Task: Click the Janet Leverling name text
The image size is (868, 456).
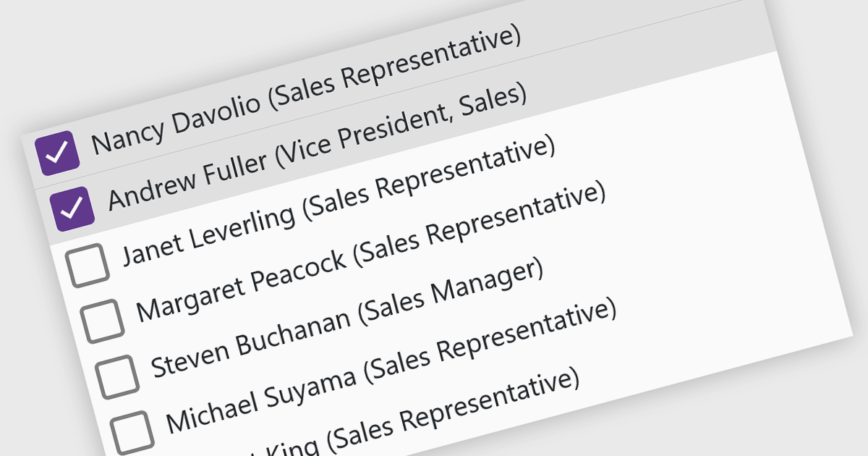Action: [x=209, y=232]
